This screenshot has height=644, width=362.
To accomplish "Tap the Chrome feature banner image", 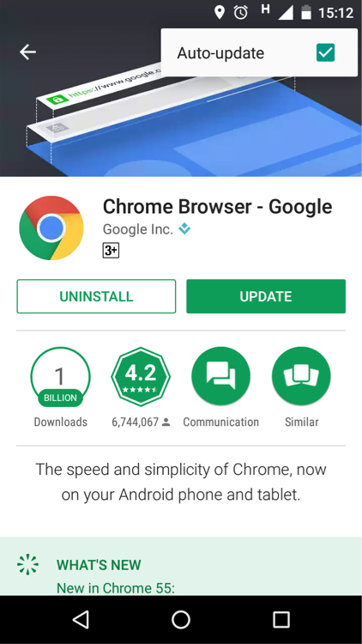I will [x=181, y=123].
